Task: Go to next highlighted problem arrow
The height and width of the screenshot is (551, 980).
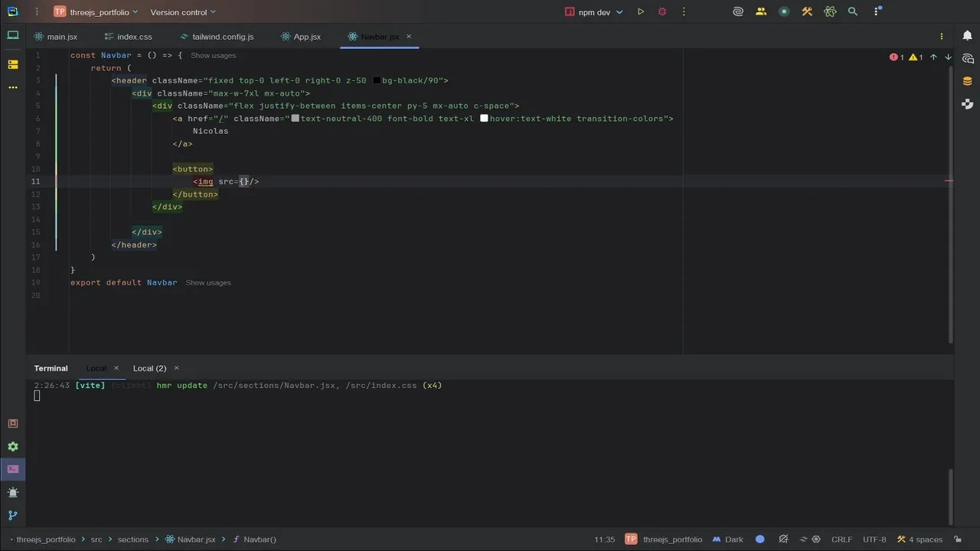Action: 948,57
